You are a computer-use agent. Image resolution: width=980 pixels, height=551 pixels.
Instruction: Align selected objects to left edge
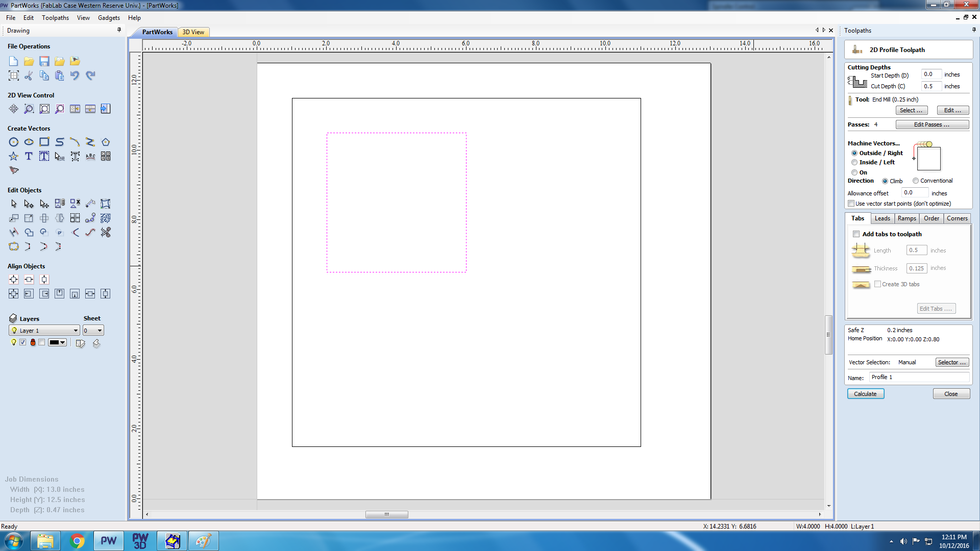point(29,294)
